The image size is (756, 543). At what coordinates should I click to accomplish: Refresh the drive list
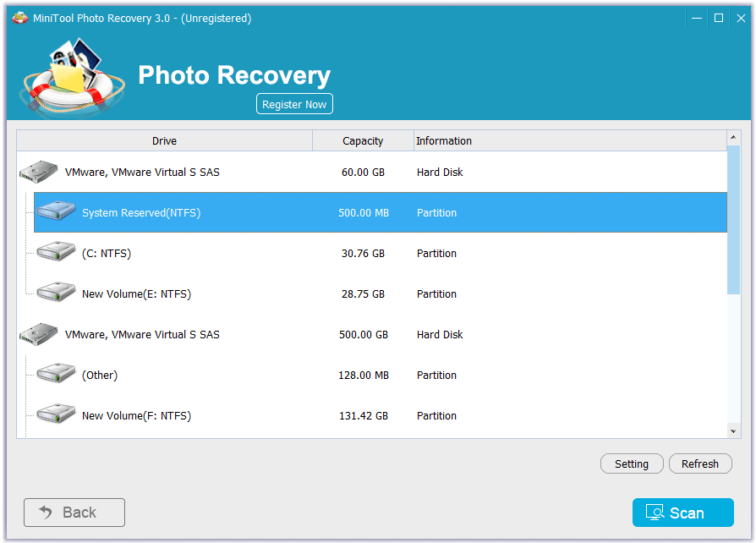click(700, 463)
